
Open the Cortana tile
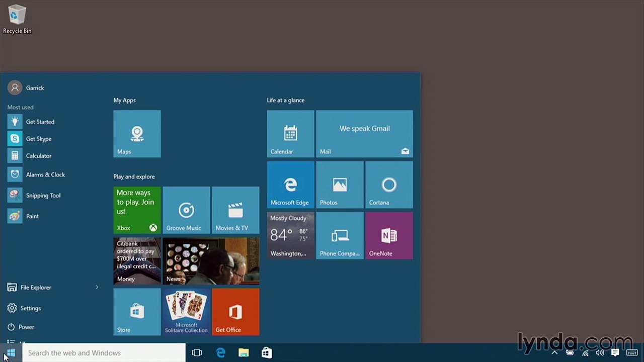[389, 185]
